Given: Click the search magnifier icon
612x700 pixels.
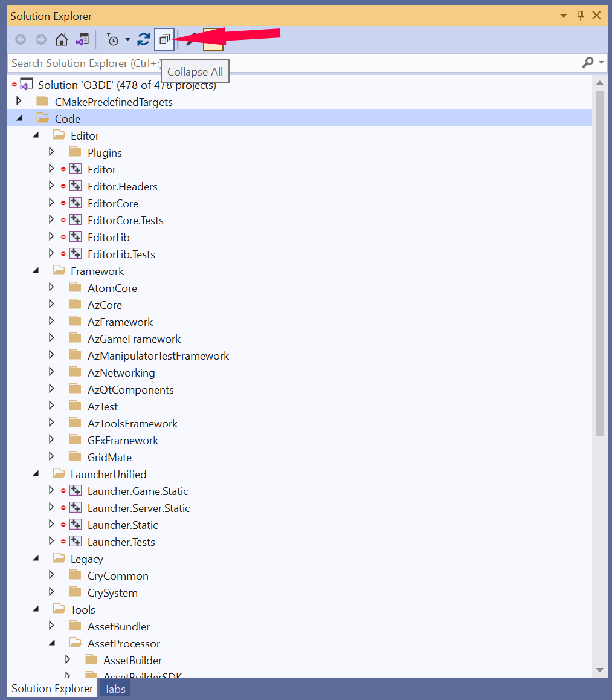Looking at the screenshot, I should coord(588,62).
